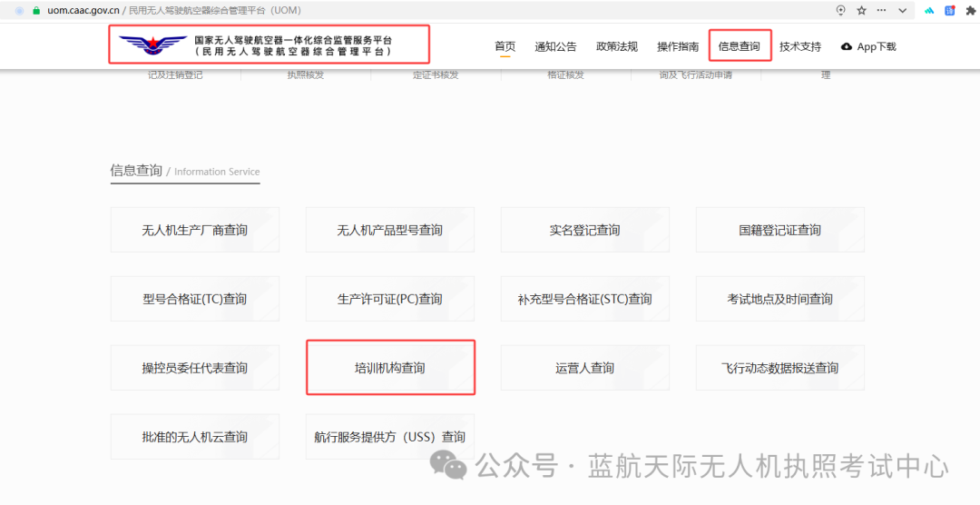Open 培训机构查询 query card

389,368
